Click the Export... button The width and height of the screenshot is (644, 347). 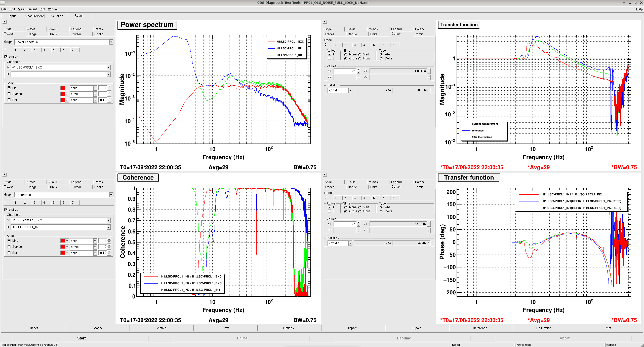(x=417, y=328)
